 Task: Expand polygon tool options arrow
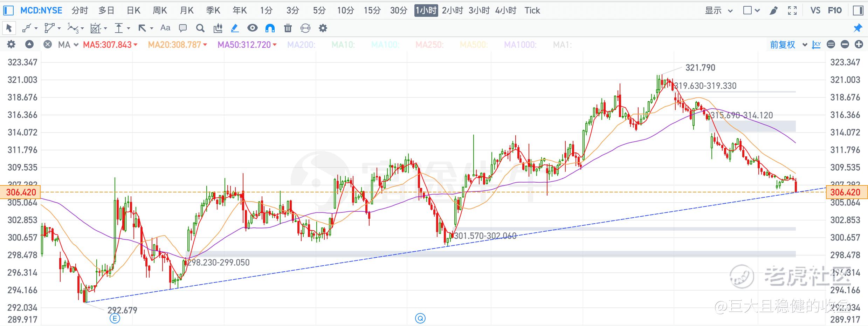(59, 28)
